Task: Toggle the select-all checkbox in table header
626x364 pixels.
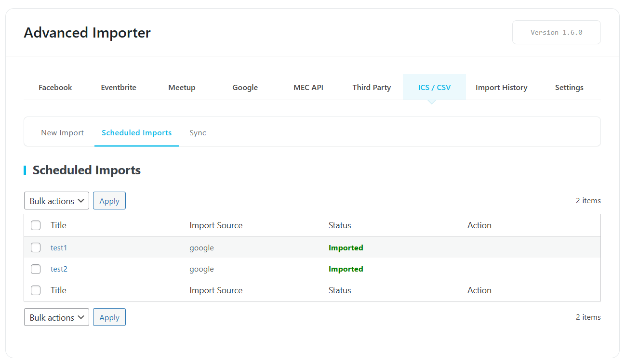Action: coord(36,225)
